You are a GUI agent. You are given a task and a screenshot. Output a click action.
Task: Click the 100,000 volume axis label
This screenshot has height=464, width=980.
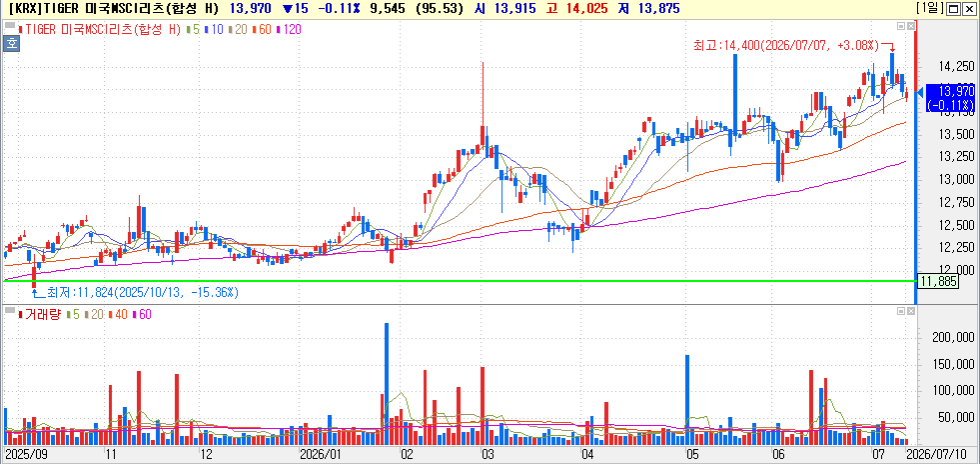click(x=952, y=391)
